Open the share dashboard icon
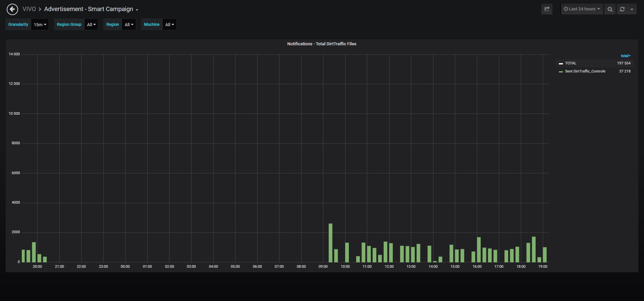 pyautogui.click(x=547, y=9)
